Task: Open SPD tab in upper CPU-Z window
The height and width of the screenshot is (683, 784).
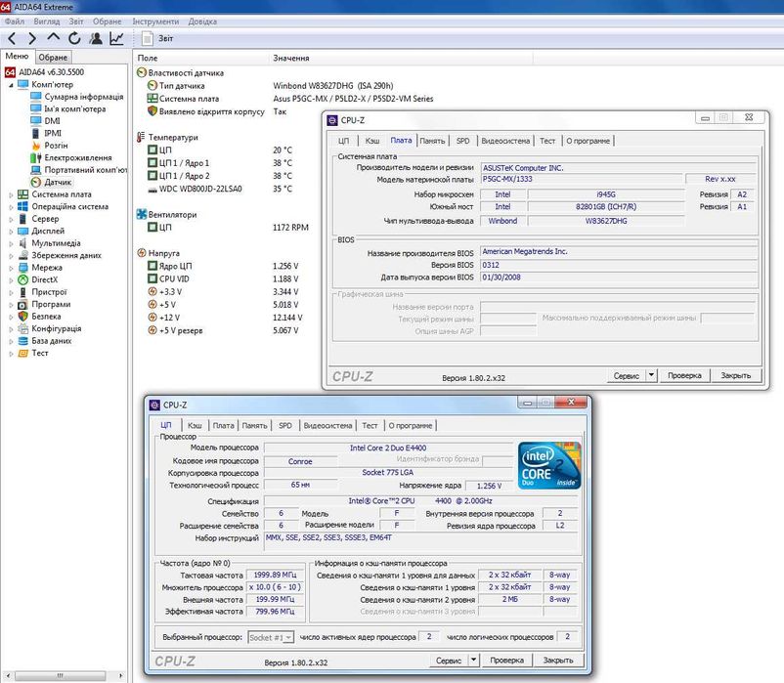Action: pos(463,141)
